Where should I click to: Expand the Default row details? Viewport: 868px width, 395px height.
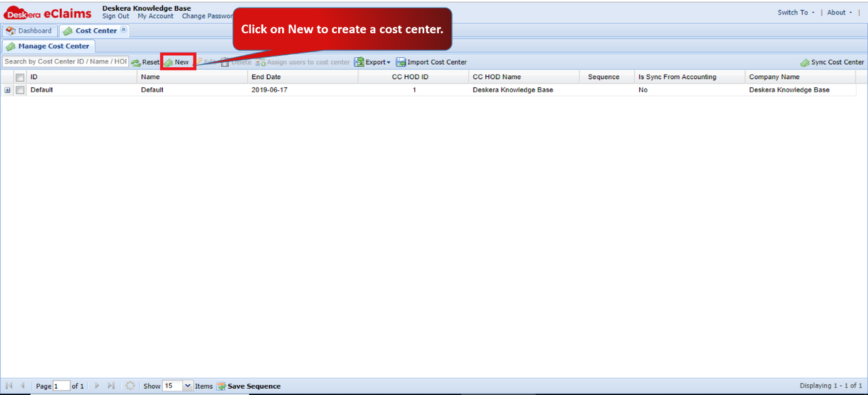8,90
